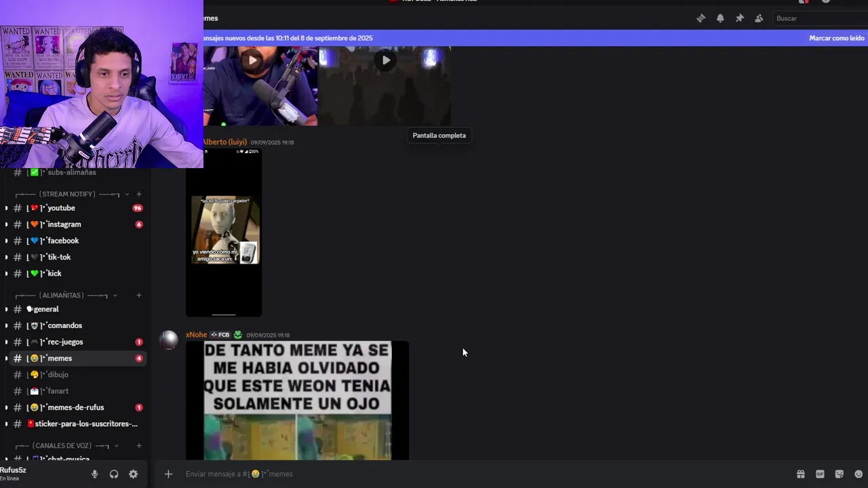Open Alberto (luiyi) username
The height and width of the screenshot is (488, 868).
click(x=224, y=142)
